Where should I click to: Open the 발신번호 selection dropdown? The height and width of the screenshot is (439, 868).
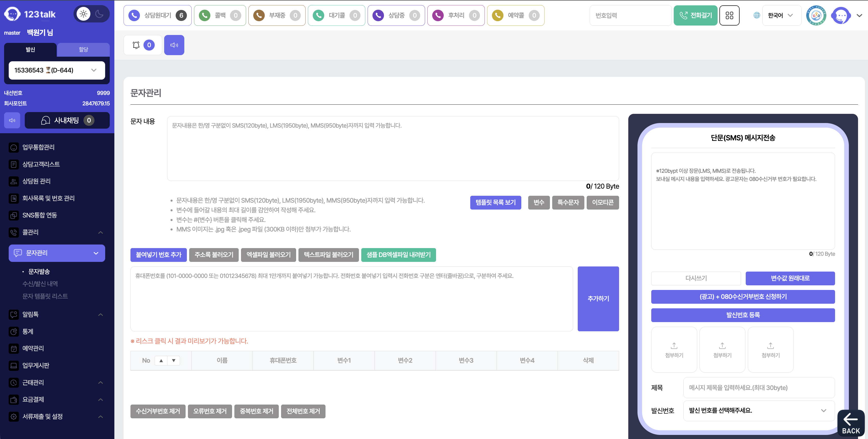(759, 410)
